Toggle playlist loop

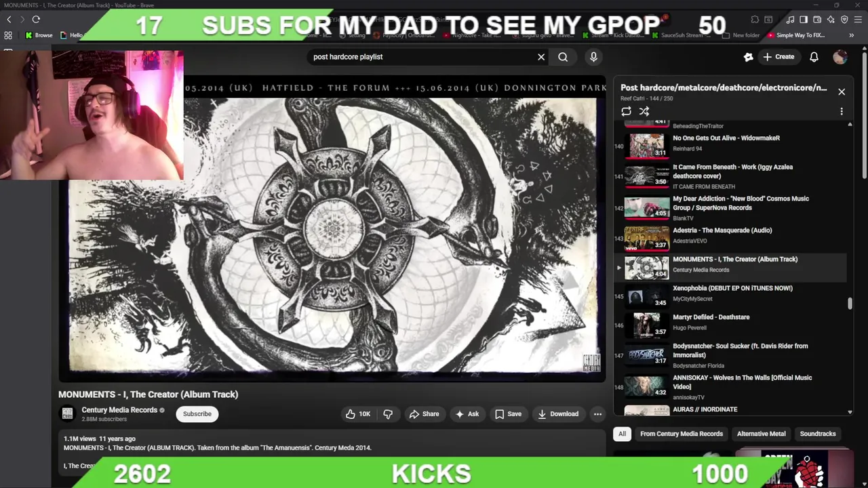(x=626, y=111)
